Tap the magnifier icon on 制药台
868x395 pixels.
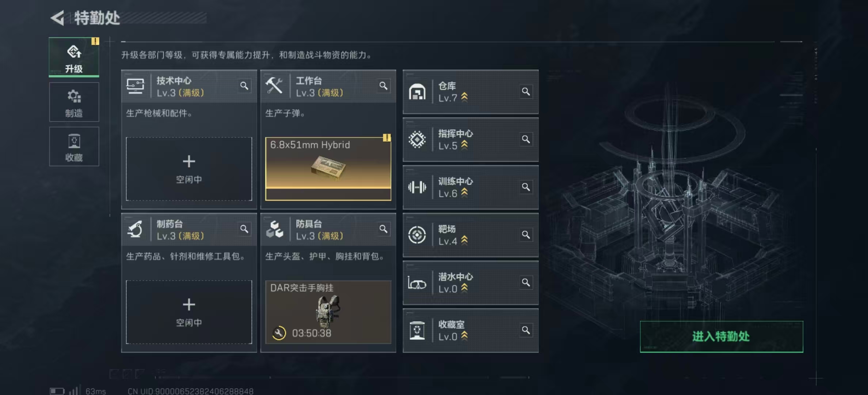click(244, 229)
